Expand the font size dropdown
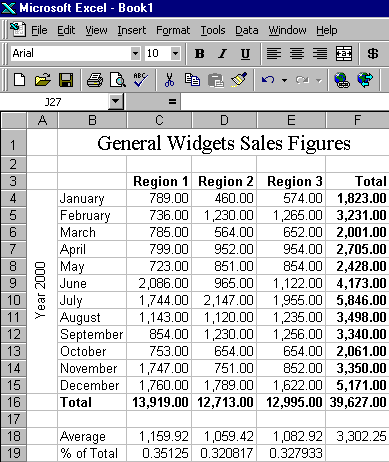This screenshot has width=389, height=462. tap(175, 53)
